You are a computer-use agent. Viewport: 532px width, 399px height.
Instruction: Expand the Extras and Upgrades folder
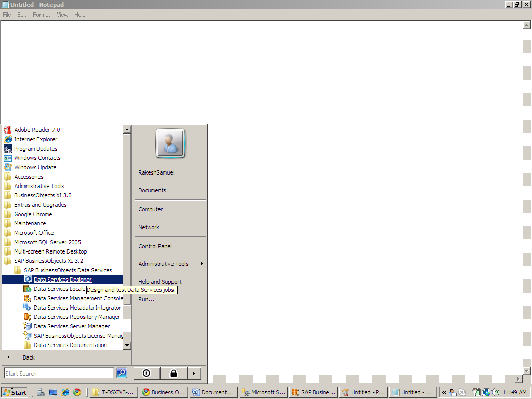point(41,205)
